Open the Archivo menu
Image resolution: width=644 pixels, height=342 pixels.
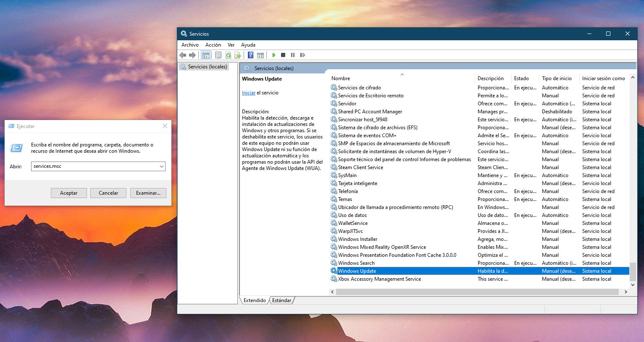190,45
